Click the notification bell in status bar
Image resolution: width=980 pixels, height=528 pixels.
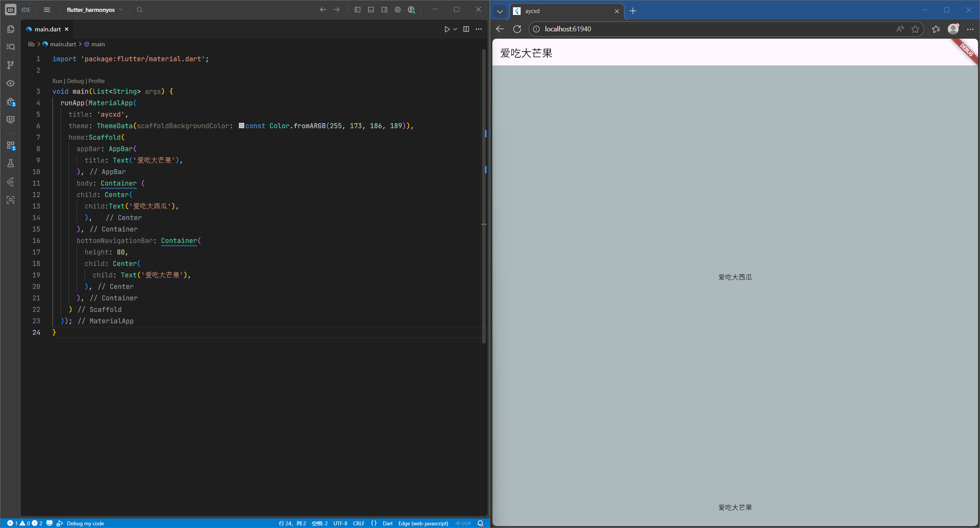pyautogui.click(x=480, y=523)
